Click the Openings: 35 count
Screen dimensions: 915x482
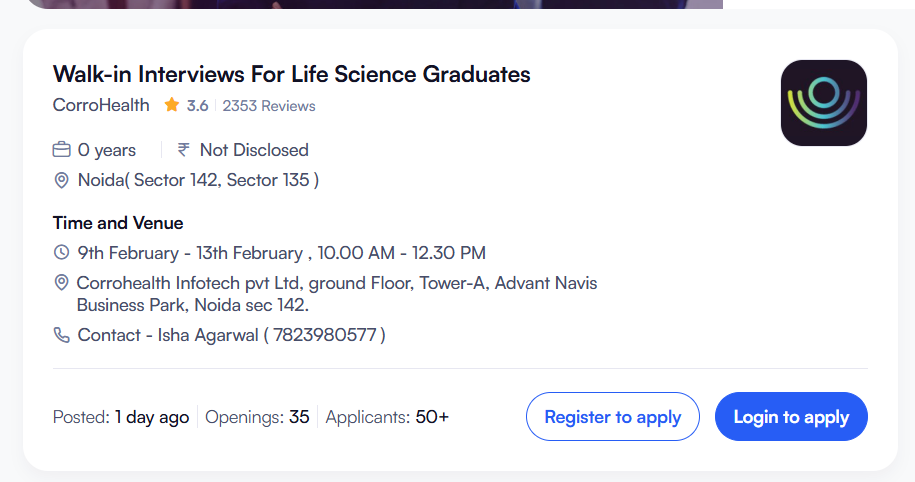pos(257,417)
